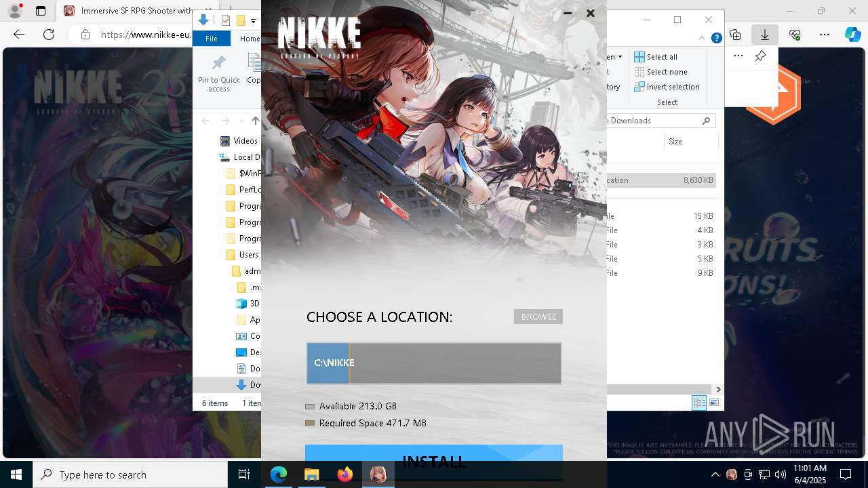Click the taskbar search box
Viewport: 868px width, 488px height.
click(x=130, y=474)
